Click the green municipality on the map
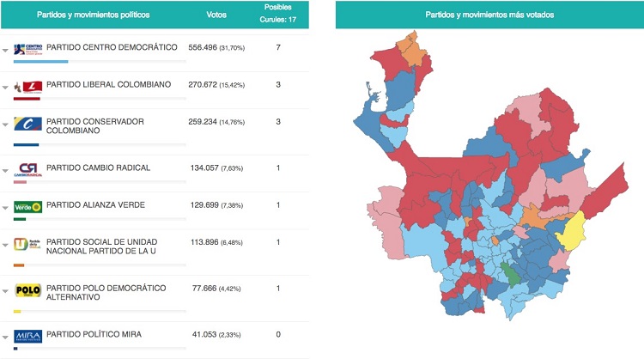644x359 pixels. (509, 275)
